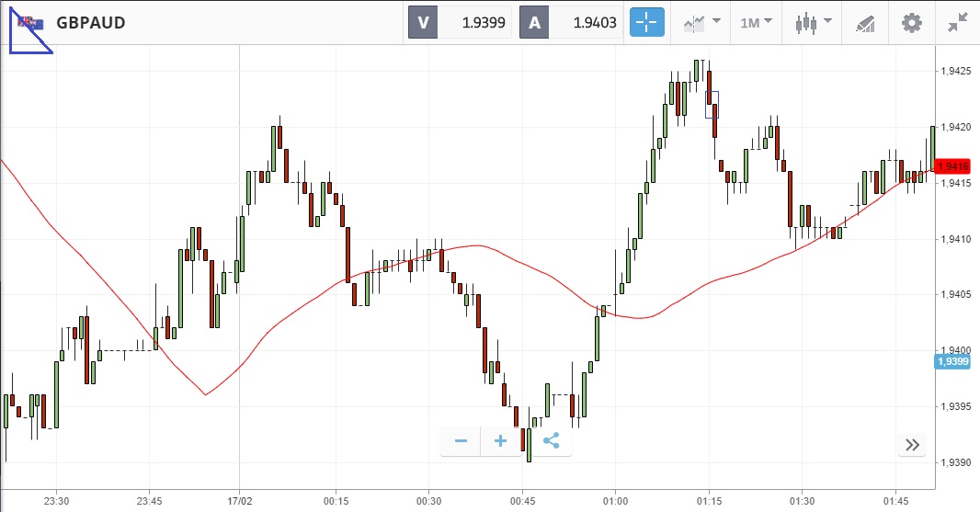Open the candlestick chart type dropdown
This screenshot has height=512, width=980.
click(813, 23)
